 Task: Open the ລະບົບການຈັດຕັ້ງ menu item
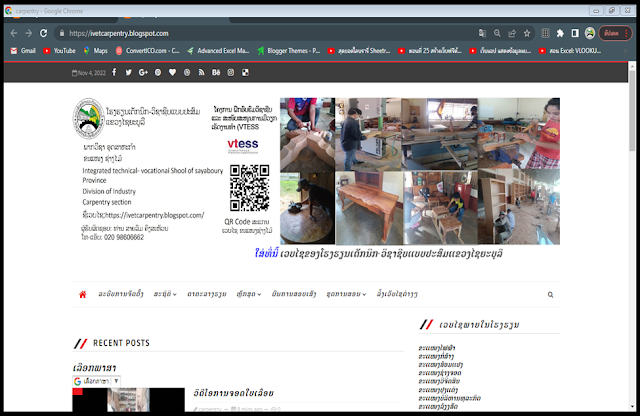(x=121, y=294)
